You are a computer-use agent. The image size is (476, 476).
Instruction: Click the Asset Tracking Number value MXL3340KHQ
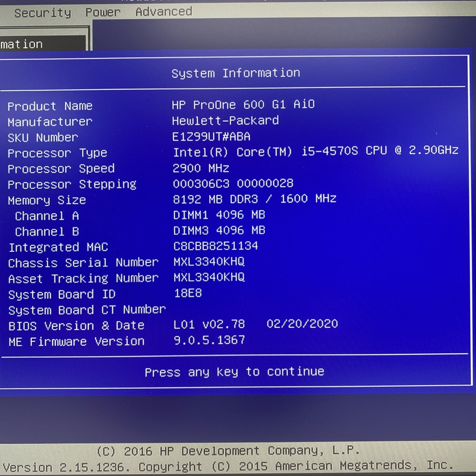click(209, 277)
